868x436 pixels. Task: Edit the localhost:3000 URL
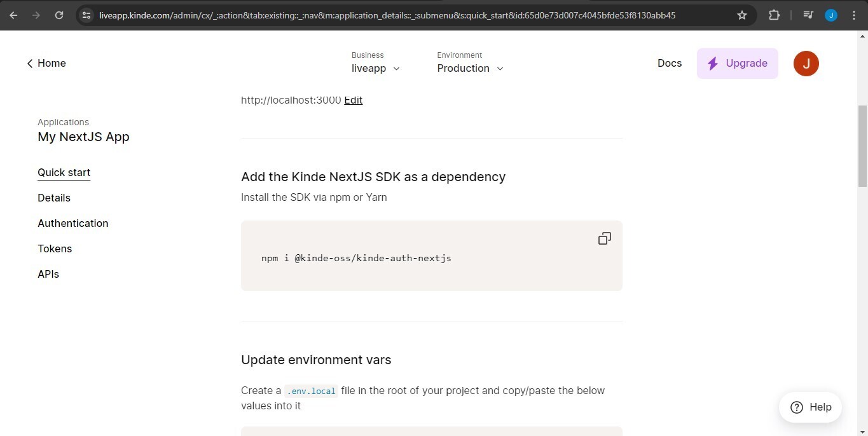[x=353, y=100]
